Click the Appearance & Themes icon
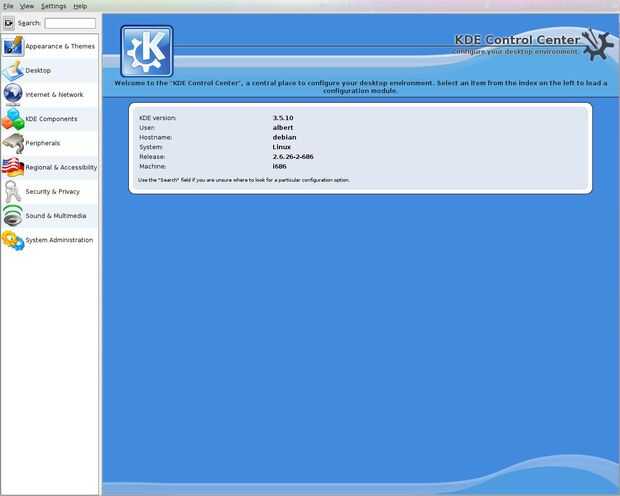620x496 pixels. point(13,46)
